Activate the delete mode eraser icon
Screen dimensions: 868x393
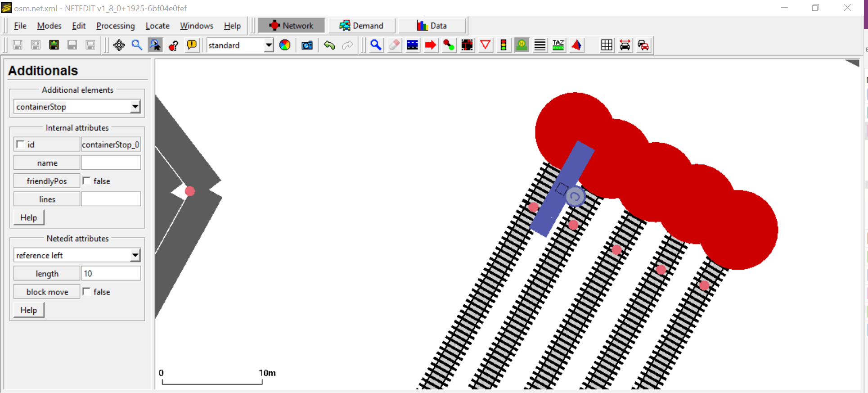pyautogui.click(x=394, y=45)
